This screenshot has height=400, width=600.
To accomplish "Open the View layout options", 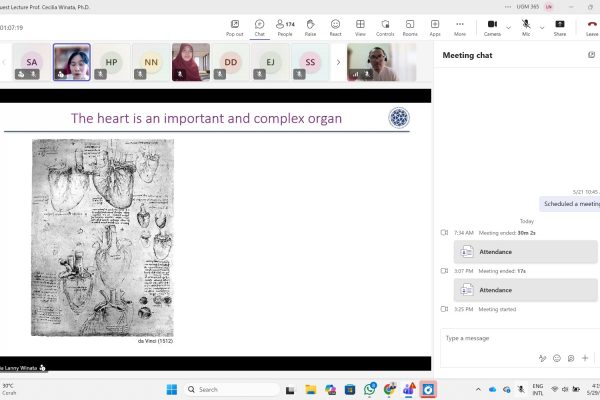I will click(x=360, y=28).
